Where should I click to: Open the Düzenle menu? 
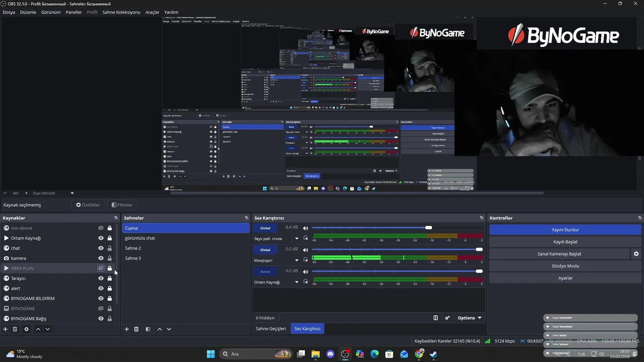28,12
